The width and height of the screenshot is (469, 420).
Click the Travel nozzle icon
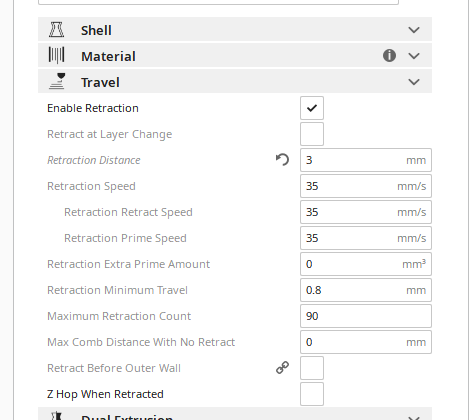57,81
